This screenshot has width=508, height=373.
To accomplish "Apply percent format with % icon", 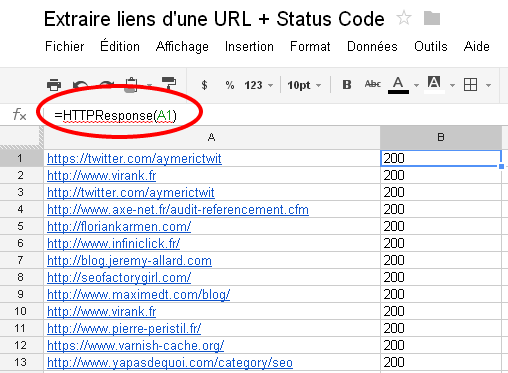I will tap(230, 85).
